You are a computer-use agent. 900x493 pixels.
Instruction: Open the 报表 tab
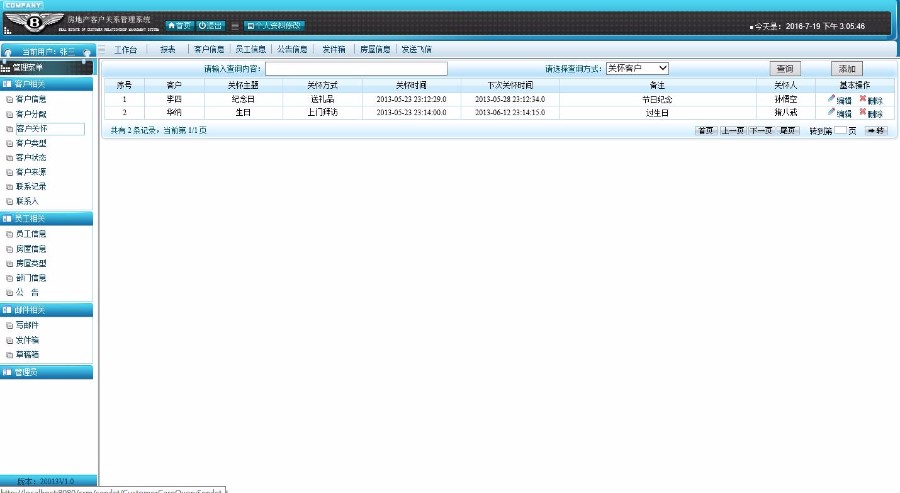point(168,50)
